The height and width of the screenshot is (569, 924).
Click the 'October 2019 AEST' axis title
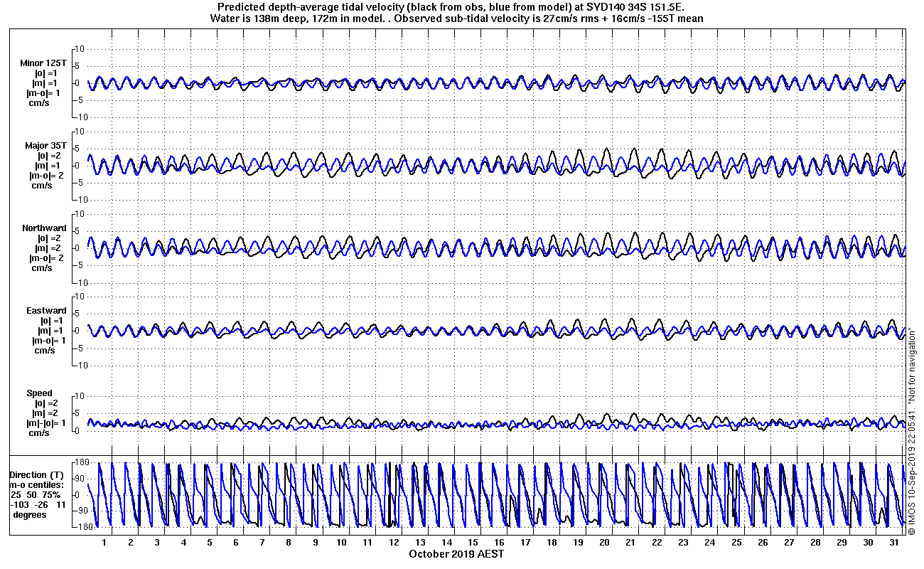[x=456, y=554]
